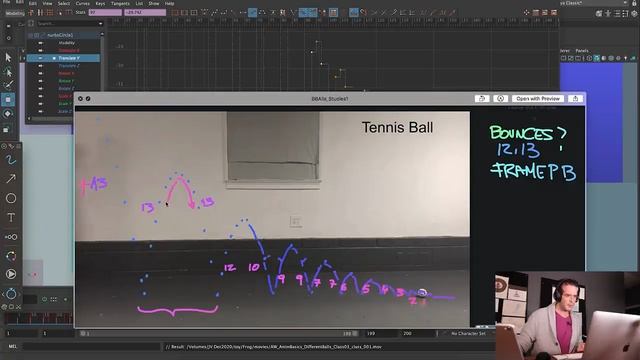Open the Maya Classic workspace dropdown
The width and height of the screenshot is (640, 360).
coord(592,3)
